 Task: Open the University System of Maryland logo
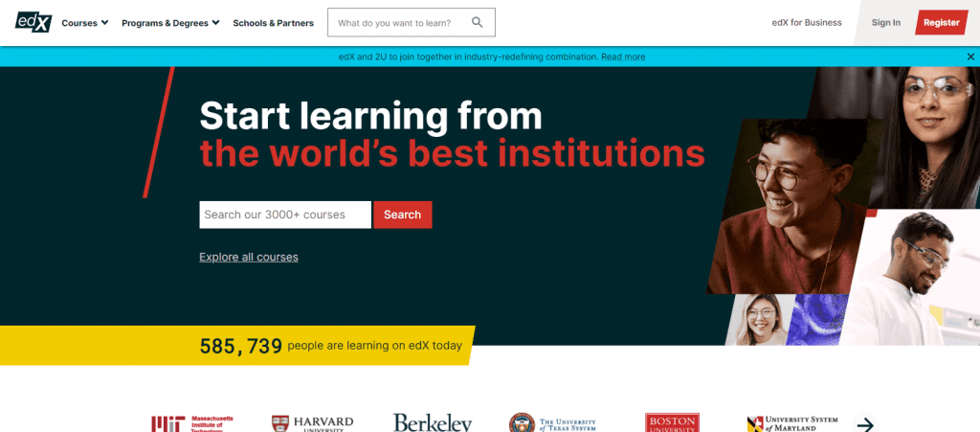coord(792,423)
